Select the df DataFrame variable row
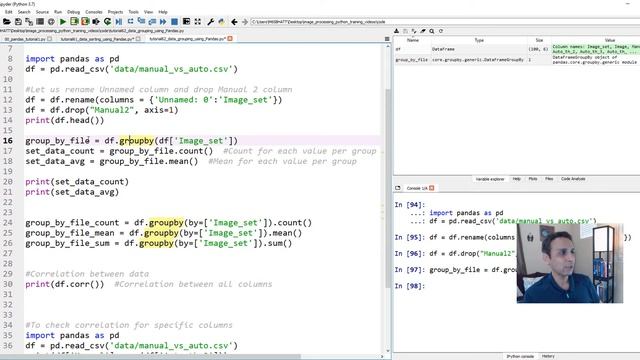Viewport: 640px width, 360px height. pyautogui.click(x=517, y=49)
